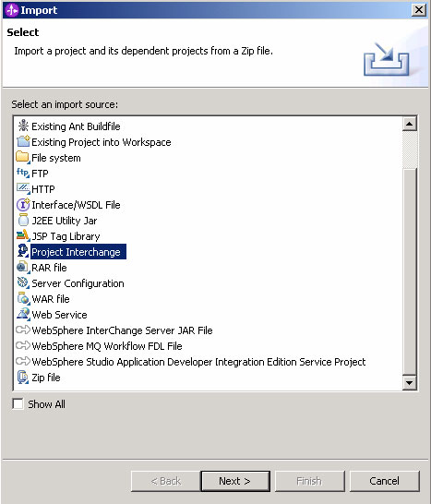Click the scroll up arrow of the list

[410, 124]
